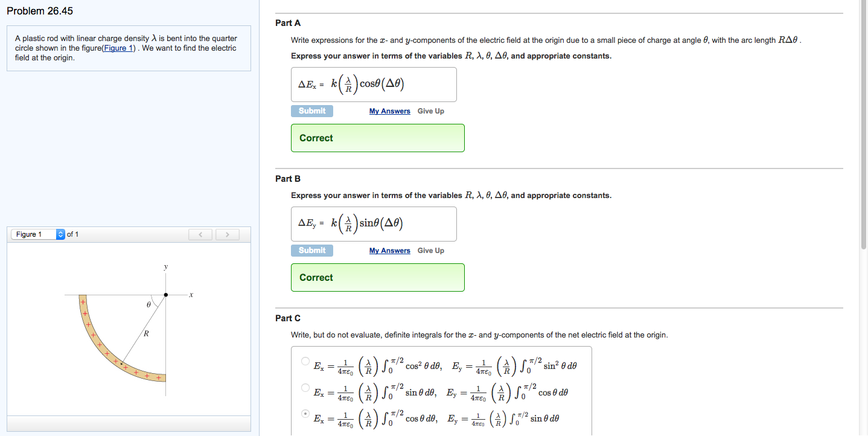The width and height of the screenshot is (868, 436).
Task: Open the Figure 1 link in problem text
Action: point(120,48)
